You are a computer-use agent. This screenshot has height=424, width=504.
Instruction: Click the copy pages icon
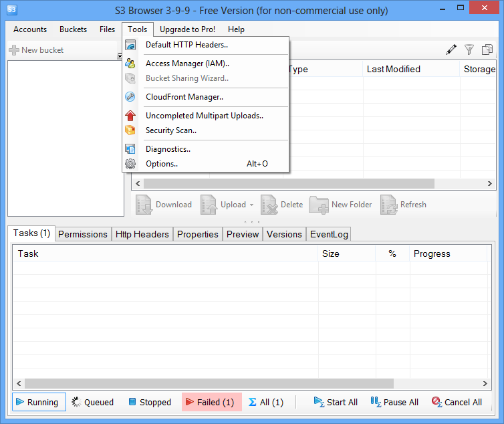click(487, 49)
